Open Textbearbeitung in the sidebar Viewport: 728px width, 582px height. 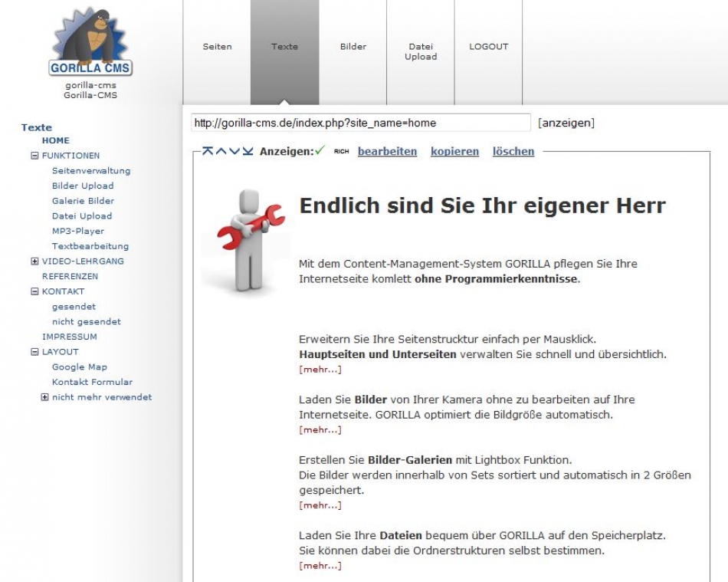(90, 246)
